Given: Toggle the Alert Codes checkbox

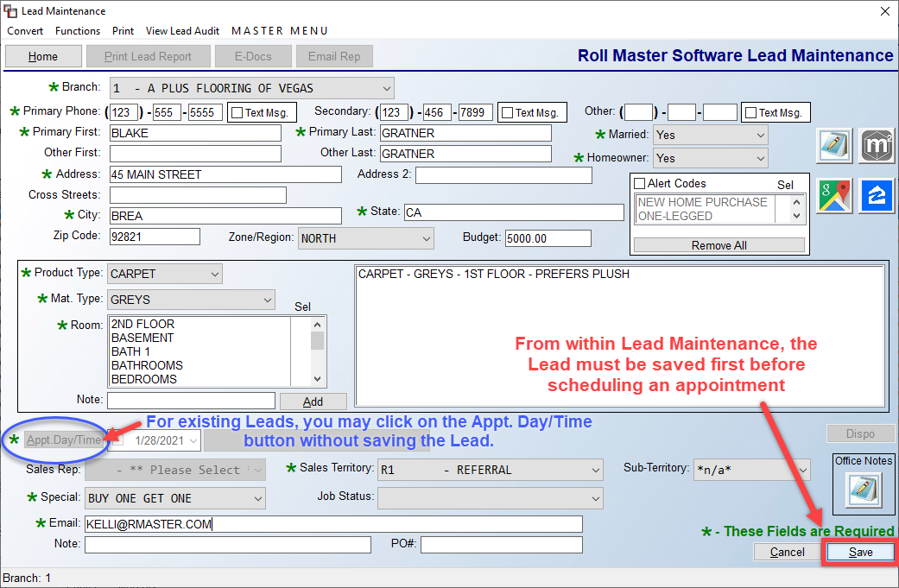Looking at the screenshot, I should 640,184.
